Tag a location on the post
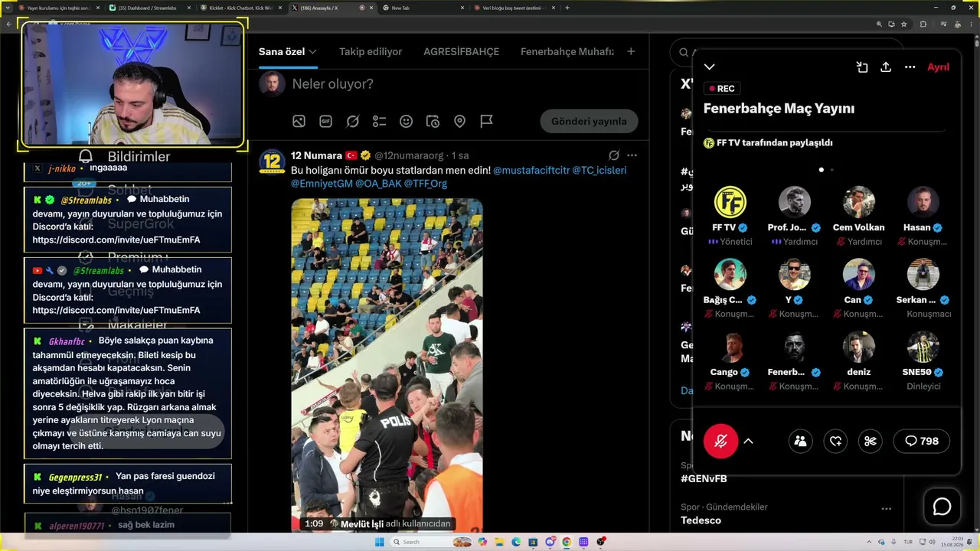This screenshot has width=980, height=551. coord(459,121)
